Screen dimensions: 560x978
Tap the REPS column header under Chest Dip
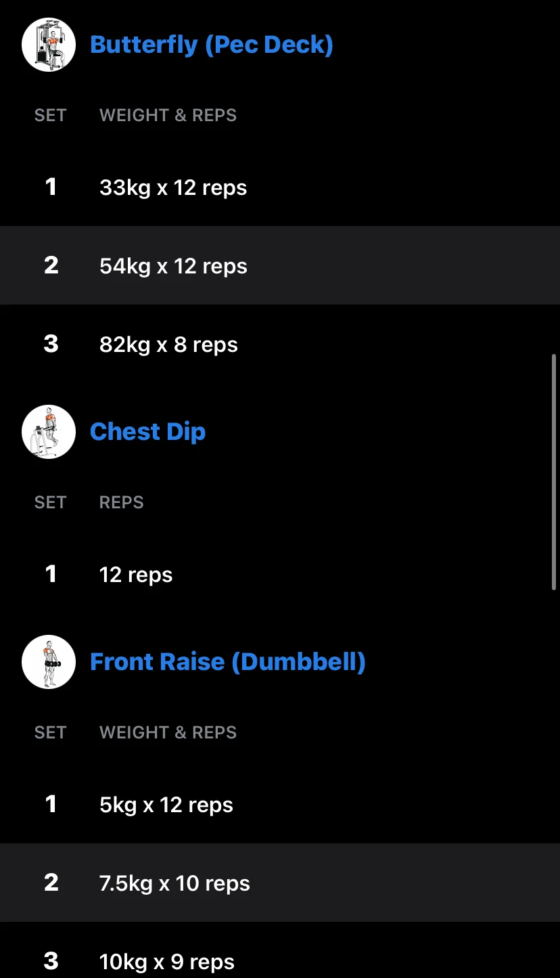point(122,502)
